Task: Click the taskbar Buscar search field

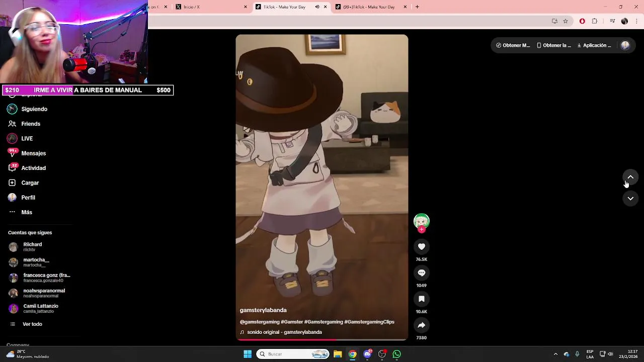Action: (x=293, y=354)
